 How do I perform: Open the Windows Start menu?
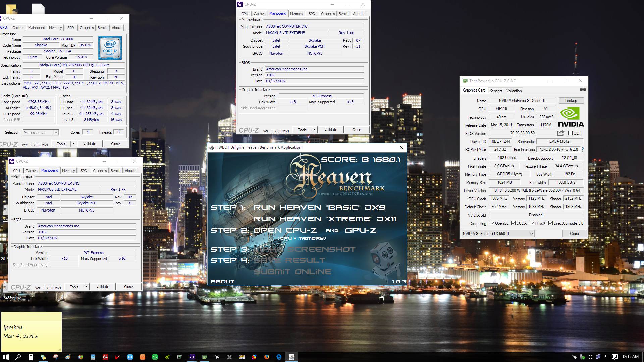coord(6,357)
